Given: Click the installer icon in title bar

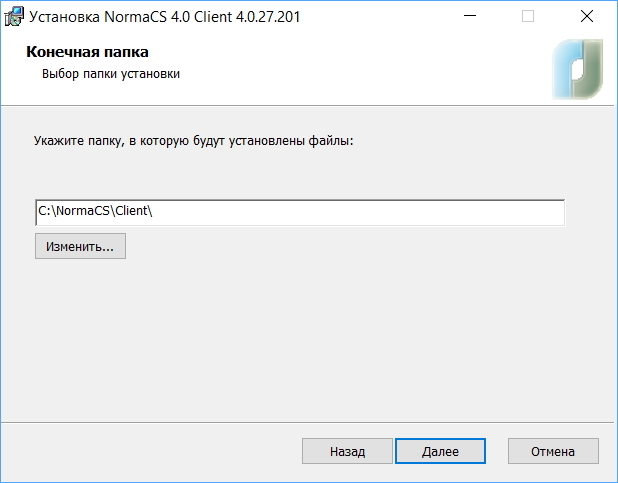Looking at the screenshot, I should point(15,17).
